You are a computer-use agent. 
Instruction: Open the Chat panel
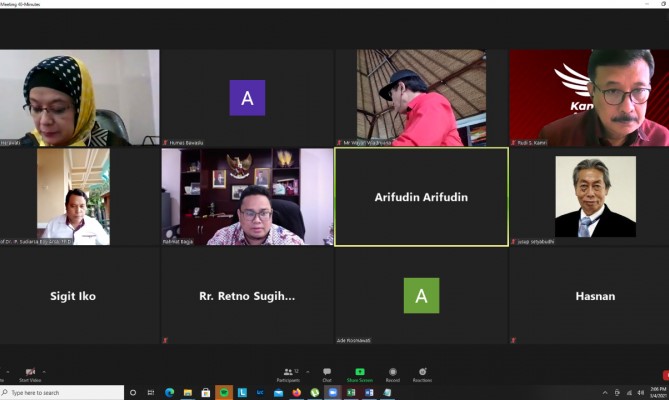pos(326,374)
